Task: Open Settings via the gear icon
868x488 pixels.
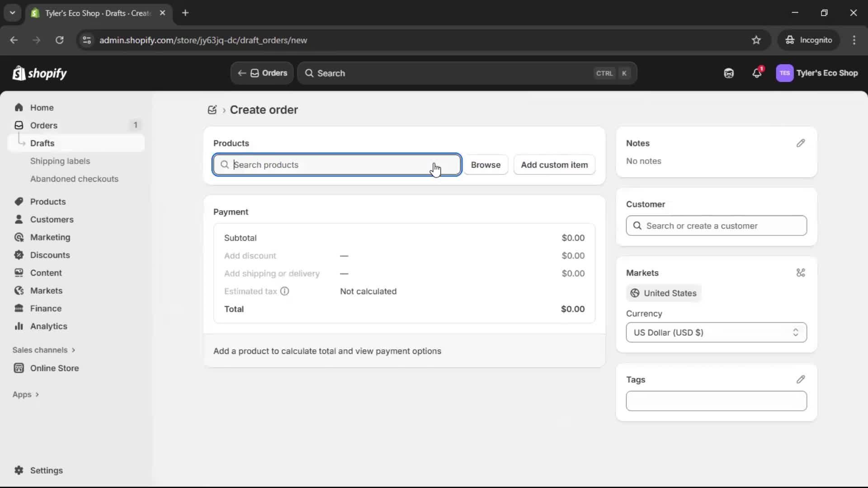Action: (x=45, y=470)
